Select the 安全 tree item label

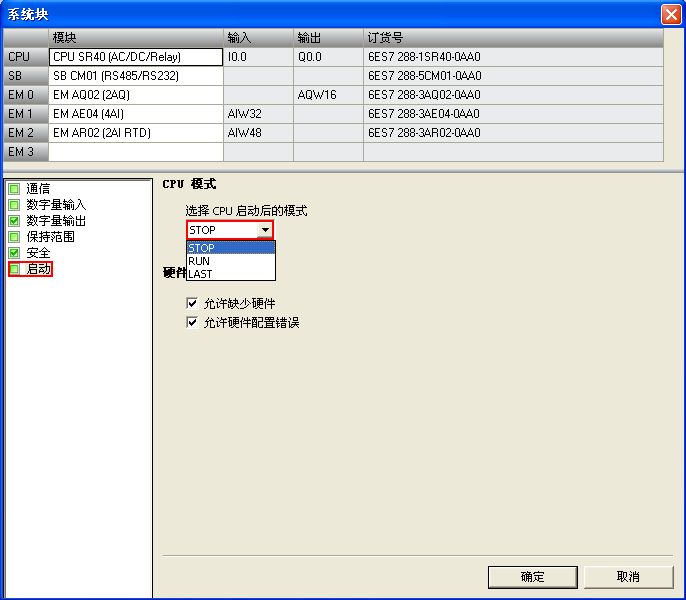coord(38,253)
